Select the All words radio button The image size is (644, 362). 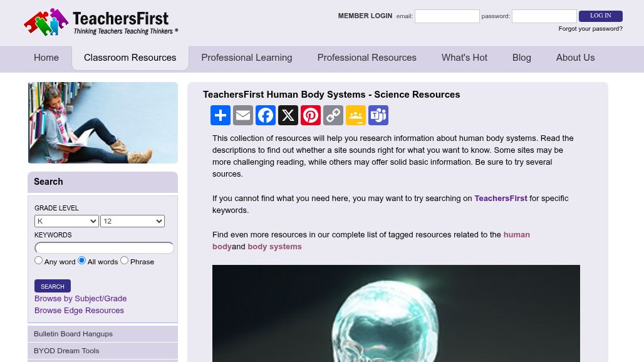81,260
